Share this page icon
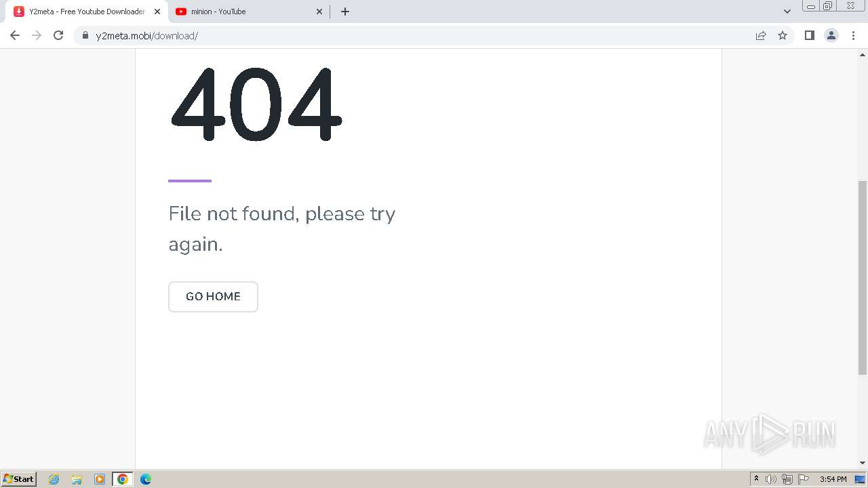The width and height of the screenshot is (868, 488). point(761,35)
